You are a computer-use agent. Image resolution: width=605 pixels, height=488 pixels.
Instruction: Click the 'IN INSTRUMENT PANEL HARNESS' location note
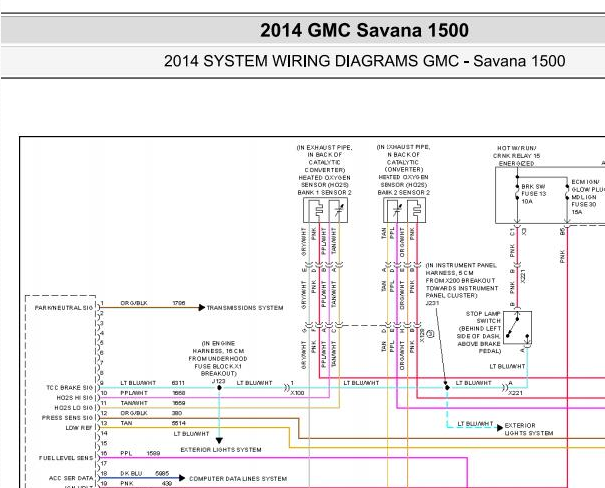click(462, 280)
